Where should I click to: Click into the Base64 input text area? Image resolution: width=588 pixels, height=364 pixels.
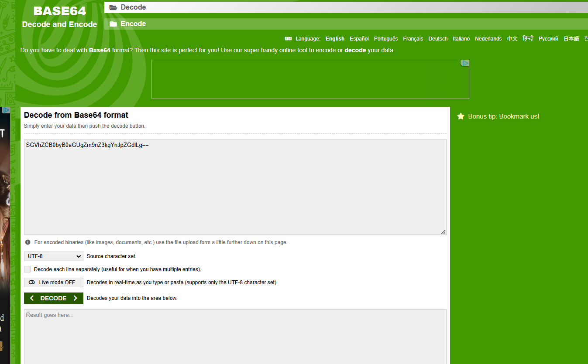pos(235,187)
